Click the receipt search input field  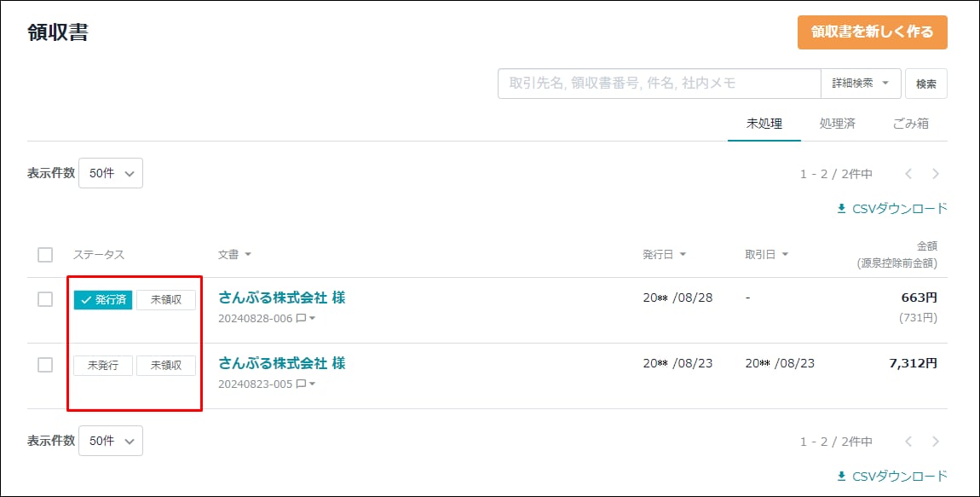point(659,84)
